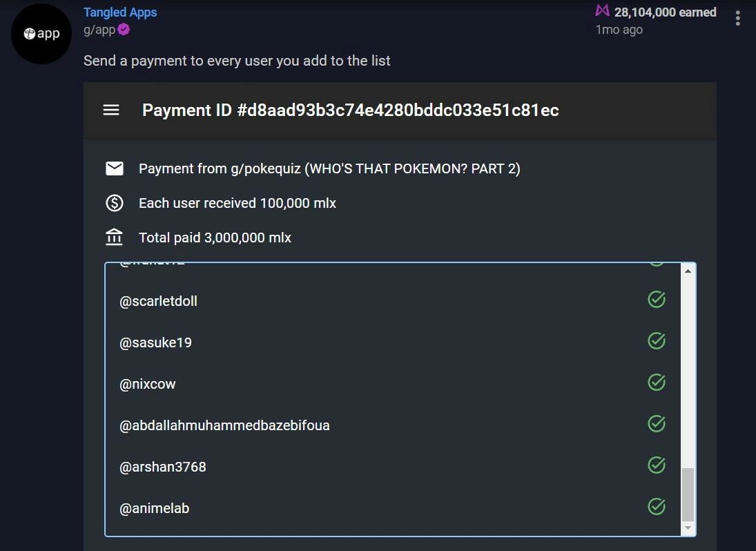Viewport: 756px width, 551px height.
Task: Click the green checkmark for @animelab
Action: click(x=656, y=507)
